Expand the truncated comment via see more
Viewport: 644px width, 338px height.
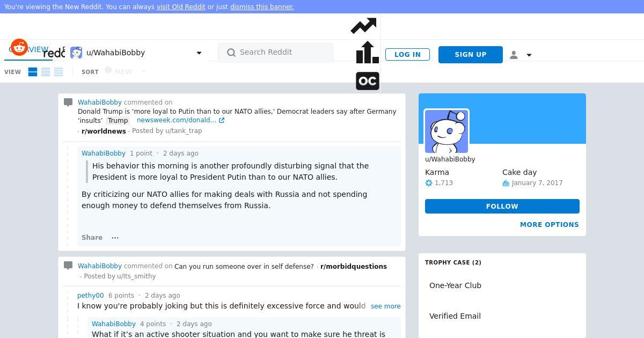(x=385, y=306)
